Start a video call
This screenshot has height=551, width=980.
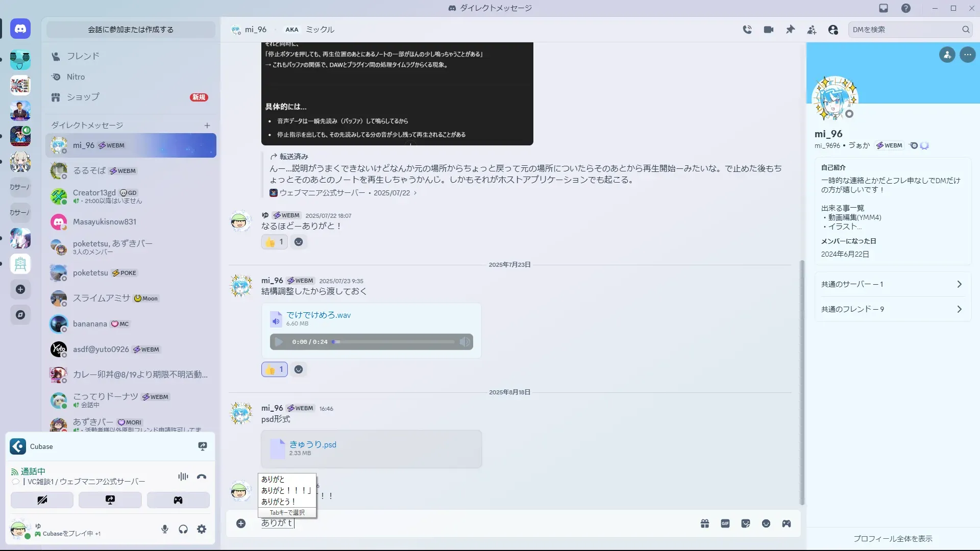[x=769, y=30]
